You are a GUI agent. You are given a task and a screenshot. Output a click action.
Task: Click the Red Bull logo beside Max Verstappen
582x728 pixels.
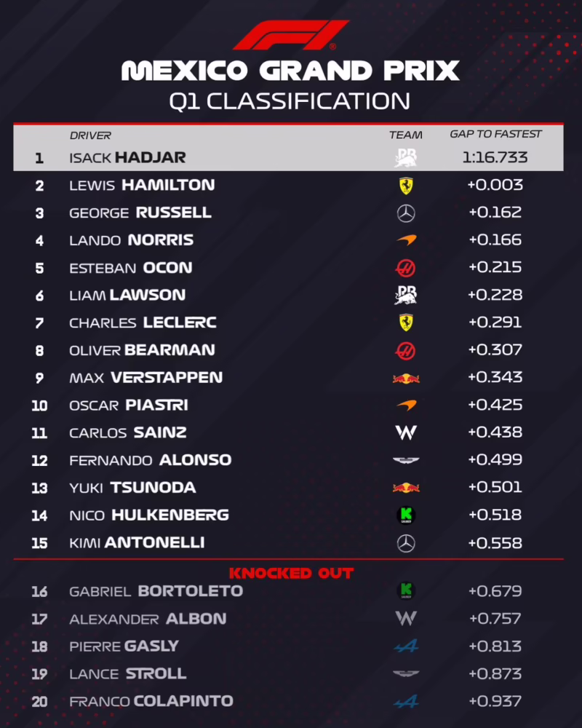click(x=405, y=378)
